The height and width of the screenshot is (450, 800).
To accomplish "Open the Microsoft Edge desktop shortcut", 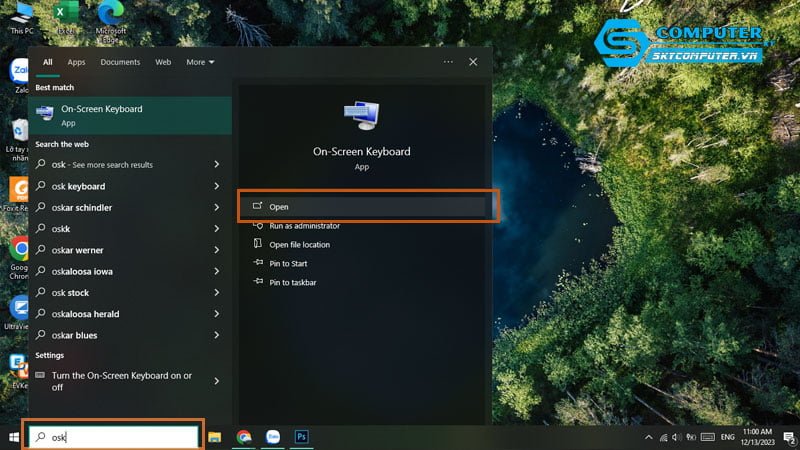I will (x=110, y=21).
